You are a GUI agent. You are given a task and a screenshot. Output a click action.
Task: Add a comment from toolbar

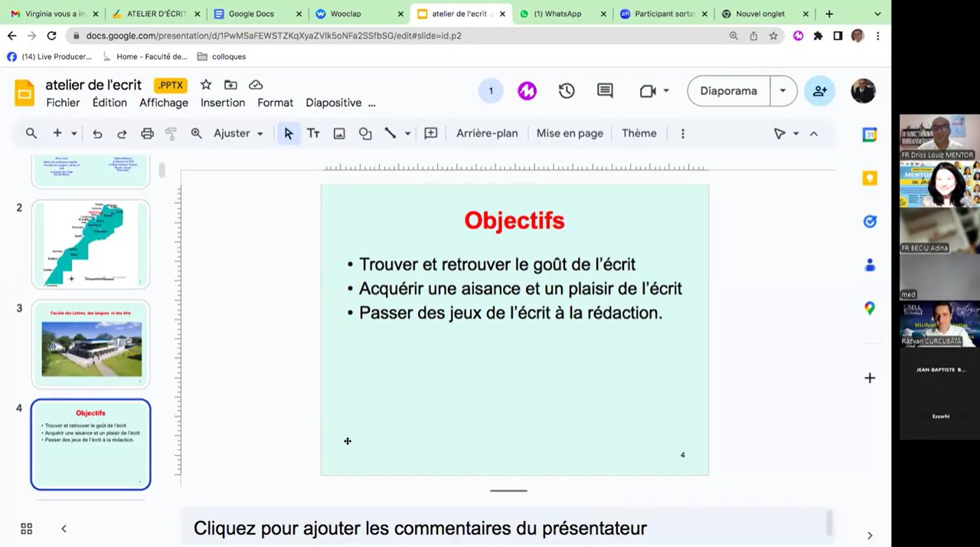tap(431, 133)
